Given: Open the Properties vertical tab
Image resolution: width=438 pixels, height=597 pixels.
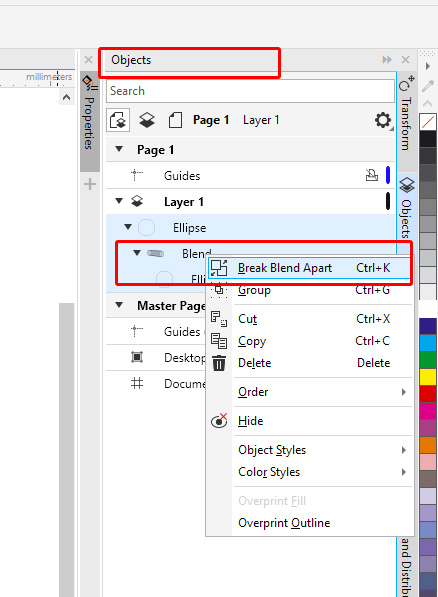Looking at the screenshot, I should pyautogui.click(x=90, y=122).
